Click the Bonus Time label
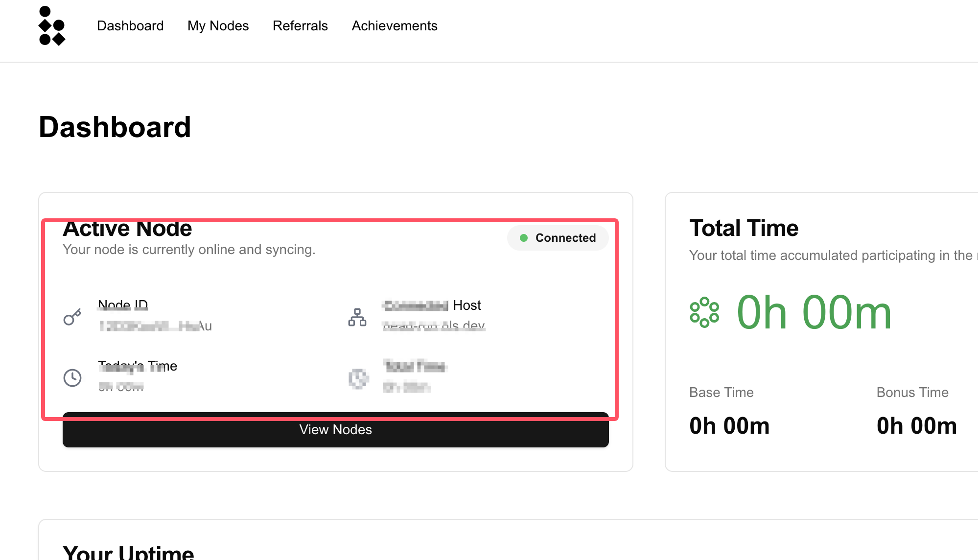978x560 pixels. point(912,393)
